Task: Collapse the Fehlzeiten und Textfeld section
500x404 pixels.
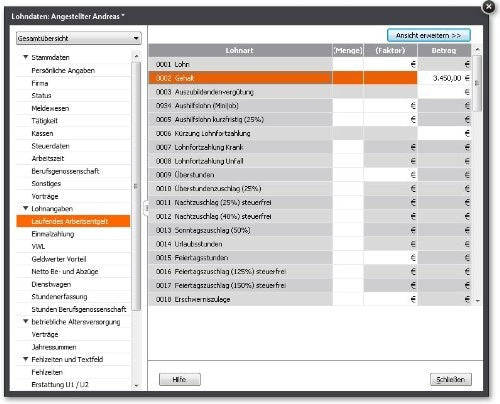Action: click(x=25, y=359)
